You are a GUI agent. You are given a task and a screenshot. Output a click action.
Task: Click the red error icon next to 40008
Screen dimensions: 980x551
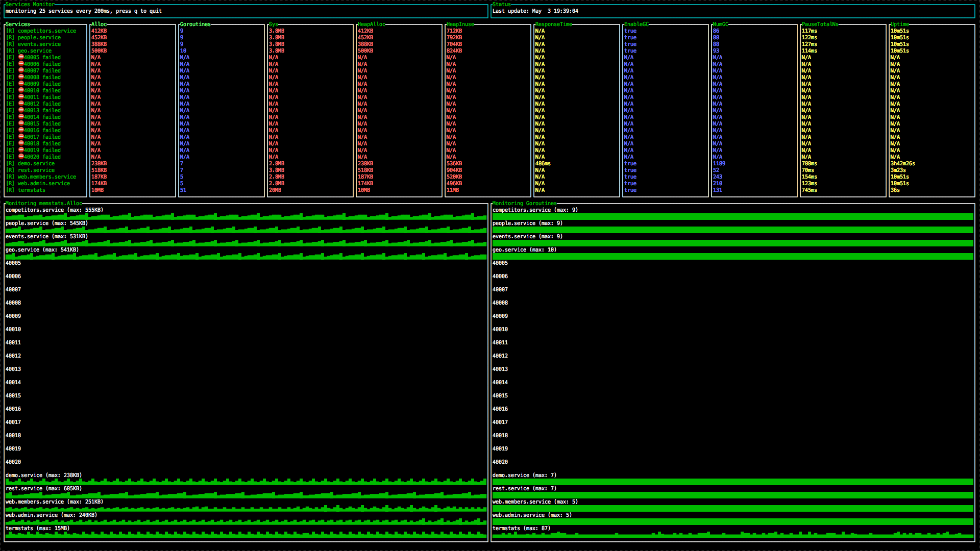21,77
